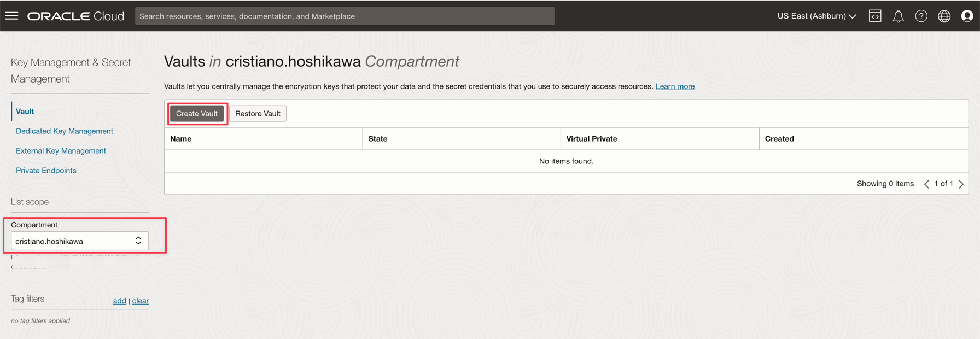Screen dimensions: 980x339
Task: Open Dedicated Key Management page
Action: (65, 131)
